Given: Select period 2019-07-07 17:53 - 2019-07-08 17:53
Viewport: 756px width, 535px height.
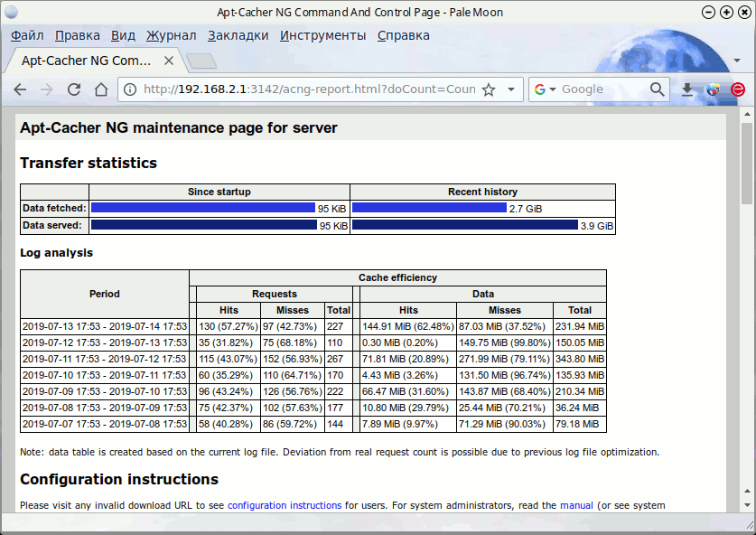Looking at the screenshot, I should point(105,424).
